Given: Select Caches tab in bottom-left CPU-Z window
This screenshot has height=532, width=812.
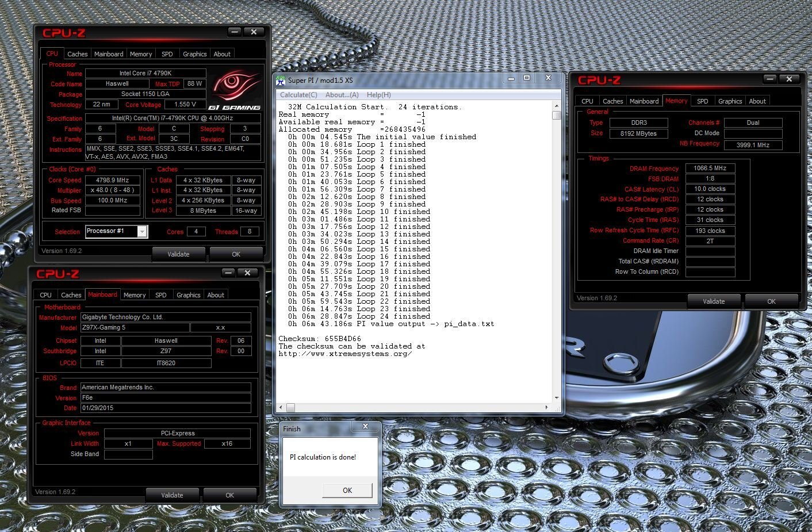Looking at the screenshot, I should [71, 295].
